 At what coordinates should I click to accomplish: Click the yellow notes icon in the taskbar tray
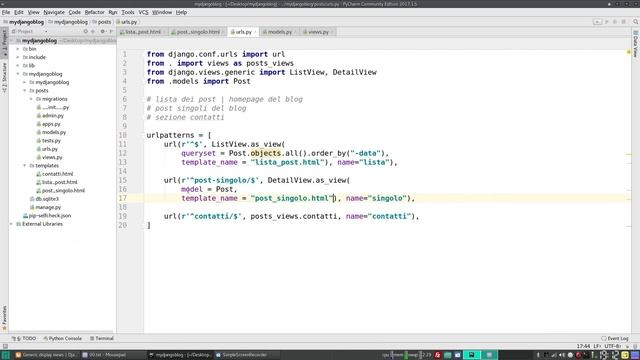point(625,355)
